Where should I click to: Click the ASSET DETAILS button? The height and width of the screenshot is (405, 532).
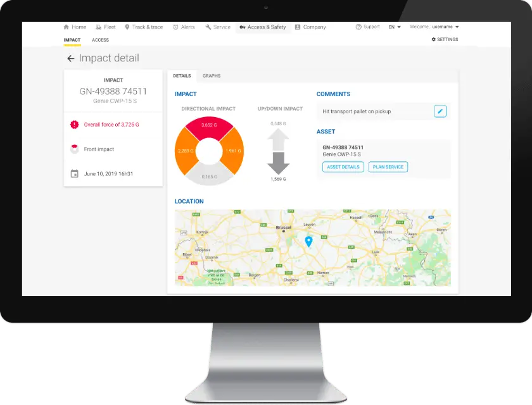tap(343, 166)
